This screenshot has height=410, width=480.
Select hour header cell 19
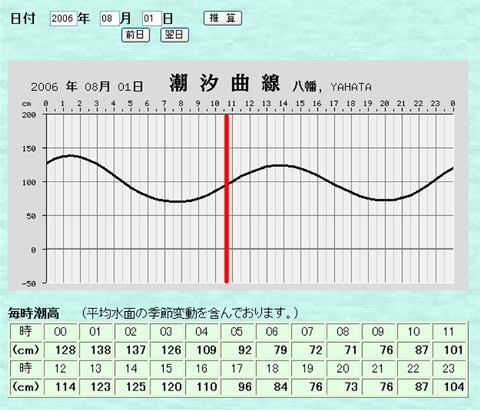pyautogui.click(x=308, y=369)
